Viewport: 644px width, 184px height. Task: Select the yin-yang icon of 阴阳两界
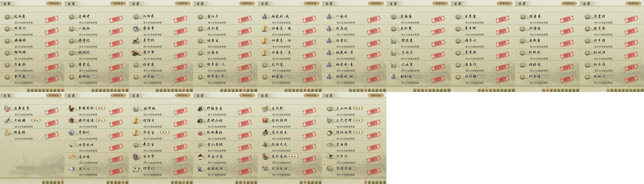330,133
